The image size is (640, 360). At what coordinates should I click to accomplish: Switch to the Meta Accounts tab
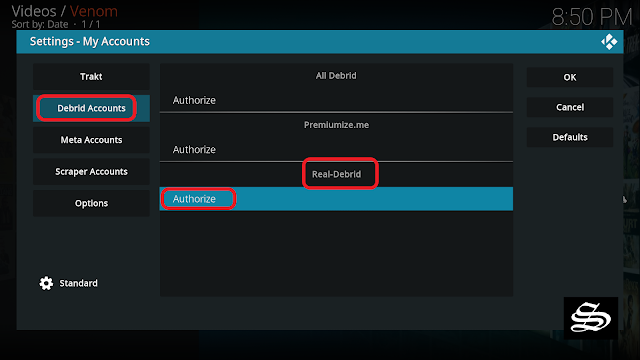[x=91, y=140]
